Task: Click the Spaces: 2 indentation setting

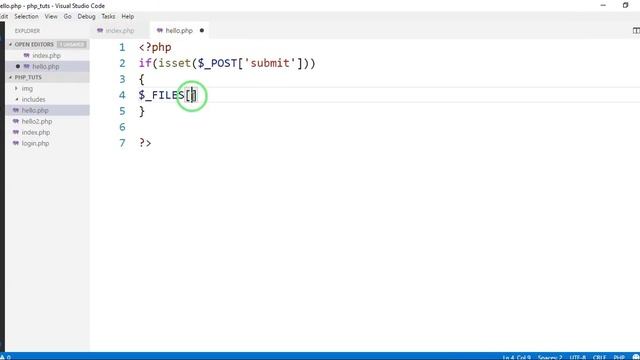Action: pyautogui.click(x=550, y=357)
